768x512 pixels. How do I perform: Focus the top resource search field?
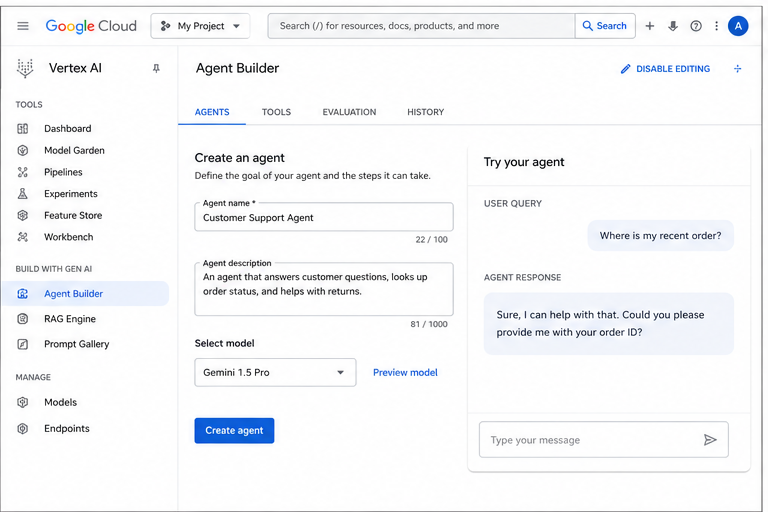pos(421,26)
